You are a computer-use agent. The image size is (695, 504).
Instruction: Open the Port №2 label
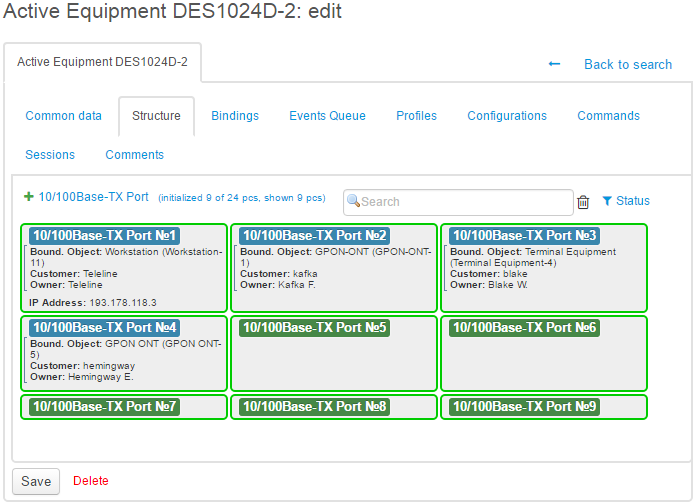[315, 235]
